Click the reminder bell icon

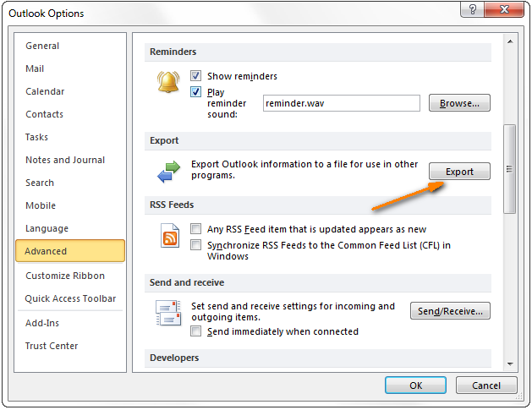pos(168,82)
